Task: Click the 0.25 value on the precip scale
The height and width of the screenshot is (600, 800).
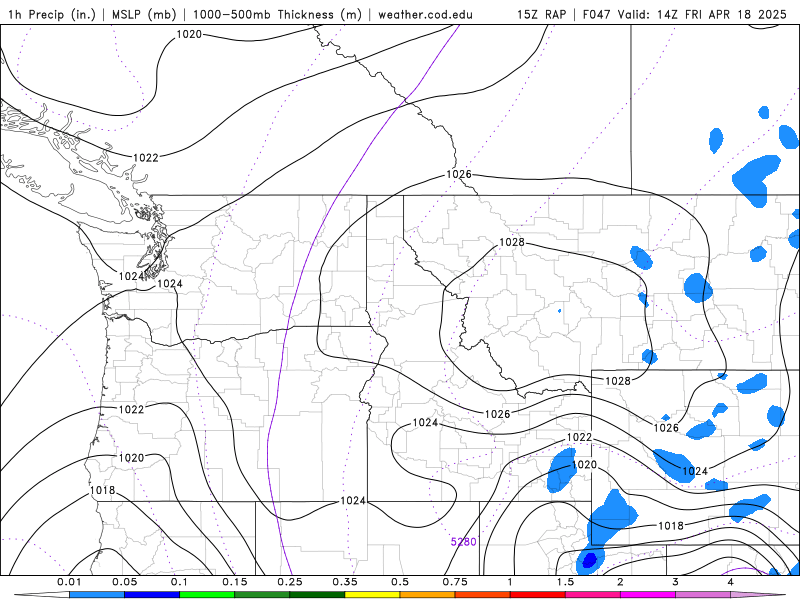Action: [290, 582]
